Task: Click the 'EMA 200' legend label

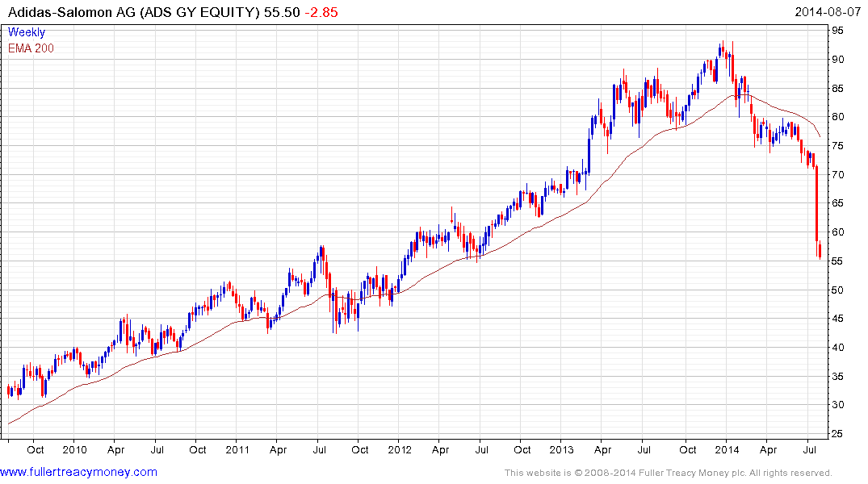Action: 31,48
